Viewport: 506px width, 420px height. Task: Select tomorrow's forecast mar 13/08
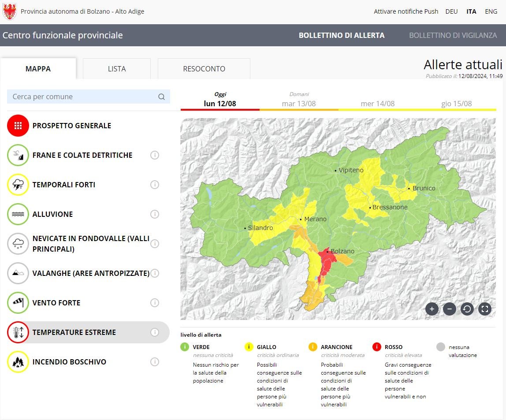(299, 104)
